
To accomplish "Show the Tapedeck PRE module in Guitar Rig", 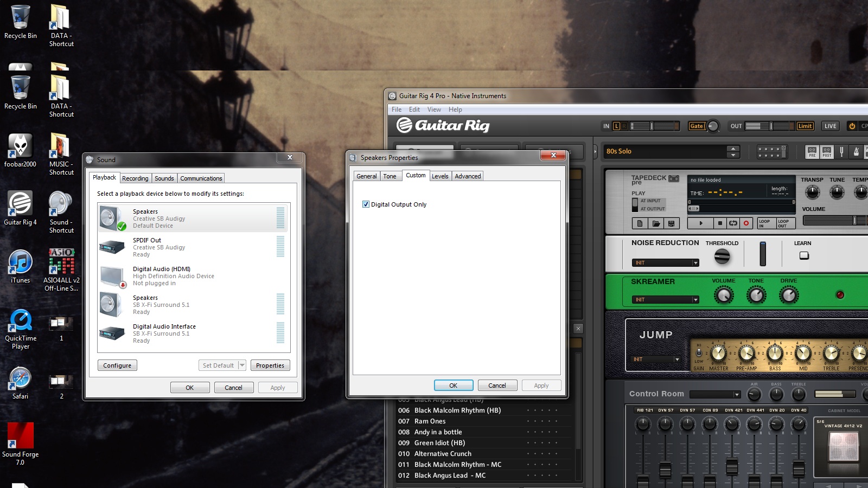I will 812,151.
